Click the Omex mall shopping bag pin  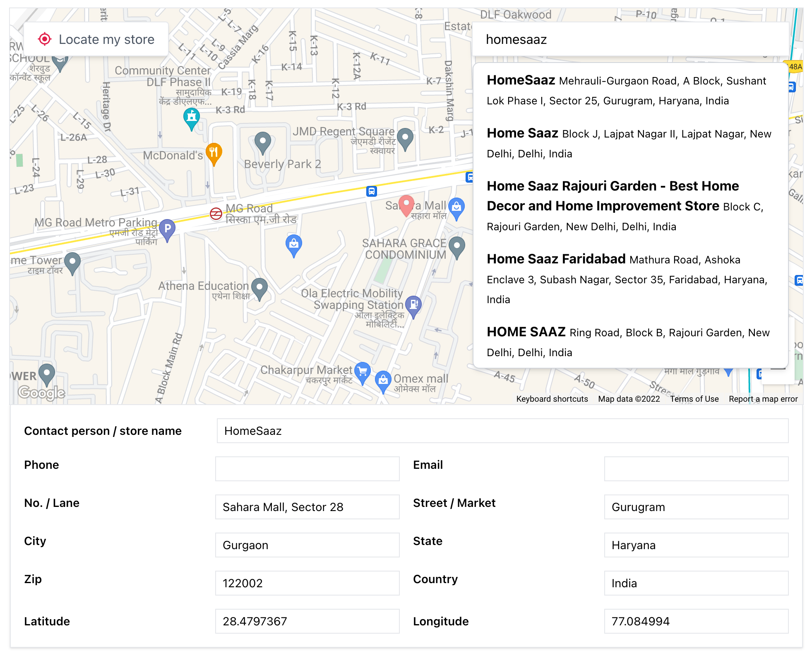(383, 380)
